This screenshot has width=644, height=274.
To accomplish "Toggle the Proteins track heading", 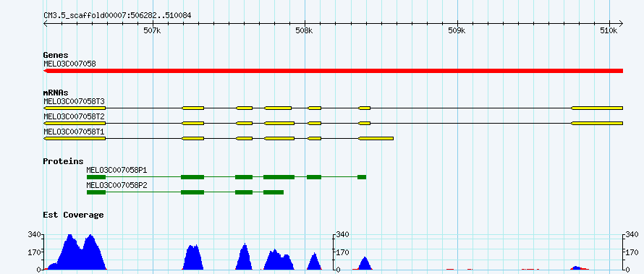I will point(63,162).
